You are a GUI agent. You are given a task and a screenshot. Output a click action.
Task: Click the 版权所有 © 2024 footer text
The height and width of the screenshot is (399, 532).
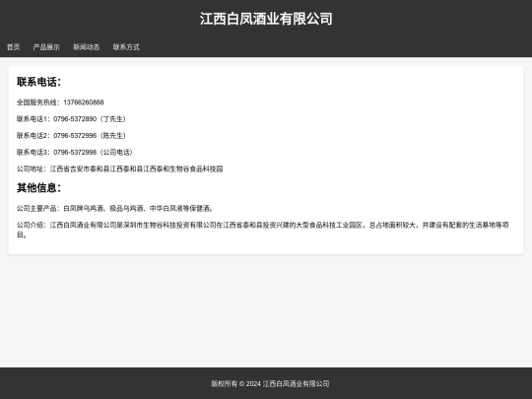click(270, 384)
